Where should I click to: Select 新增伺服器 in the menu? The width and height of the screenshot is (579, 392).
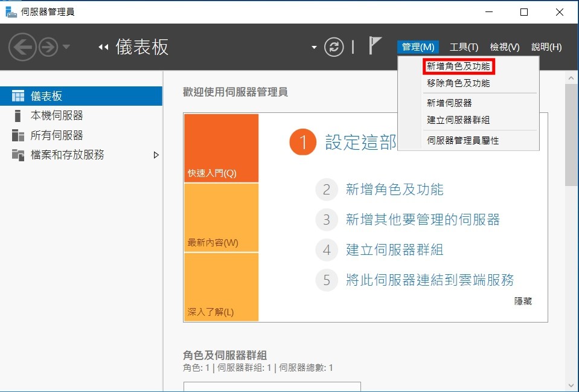pyautogui.click(x=449, y=103)
